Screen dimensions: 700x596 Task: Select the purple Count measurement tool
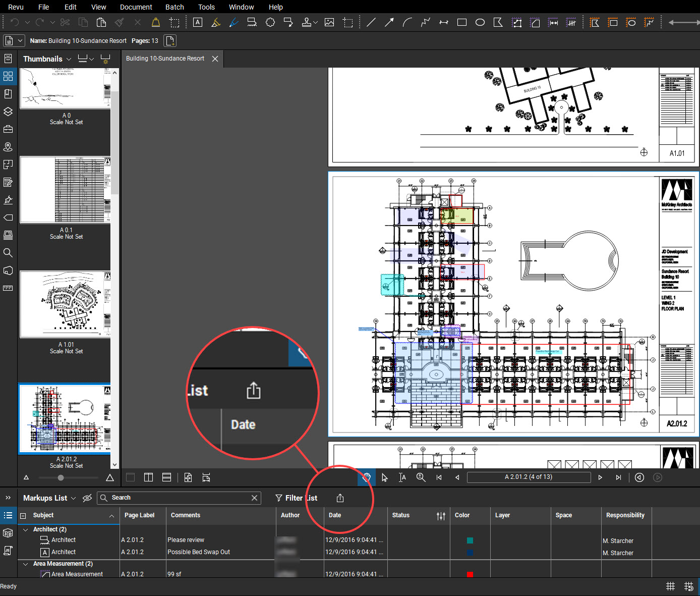pos(571,22)
